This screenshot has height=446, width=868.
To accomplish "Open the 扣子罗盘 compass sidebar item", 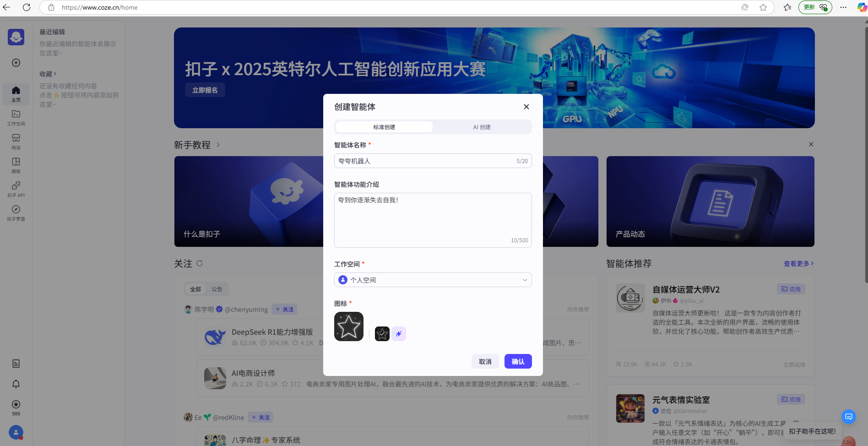I will tap(16, 213).
